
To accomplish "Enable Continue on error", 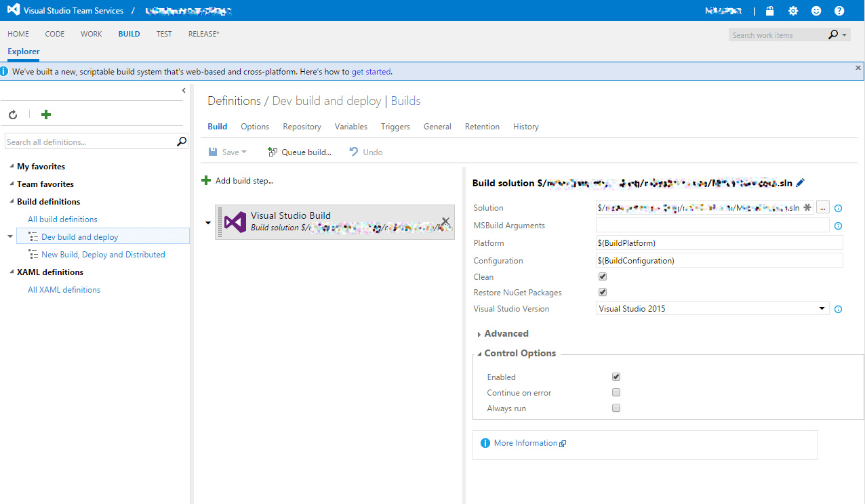I will tap(616, 392).
